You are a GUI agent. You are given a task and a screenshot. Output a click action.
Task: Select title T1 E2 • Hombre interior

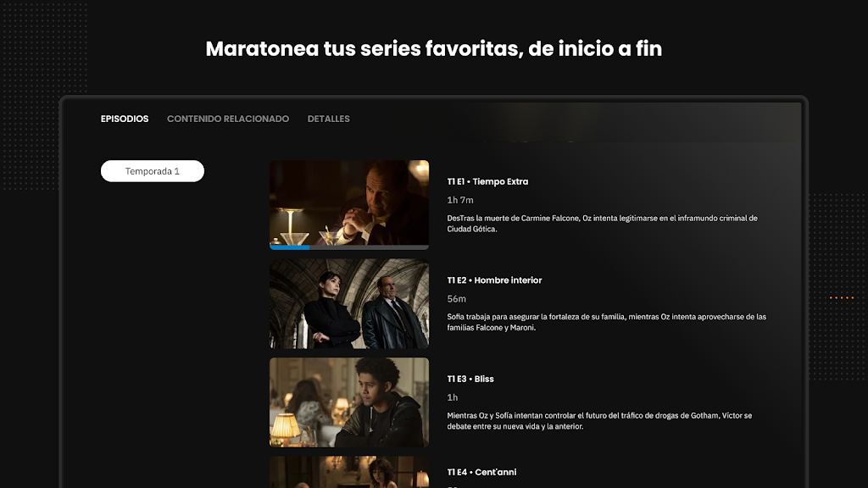(x=494, y=280)
